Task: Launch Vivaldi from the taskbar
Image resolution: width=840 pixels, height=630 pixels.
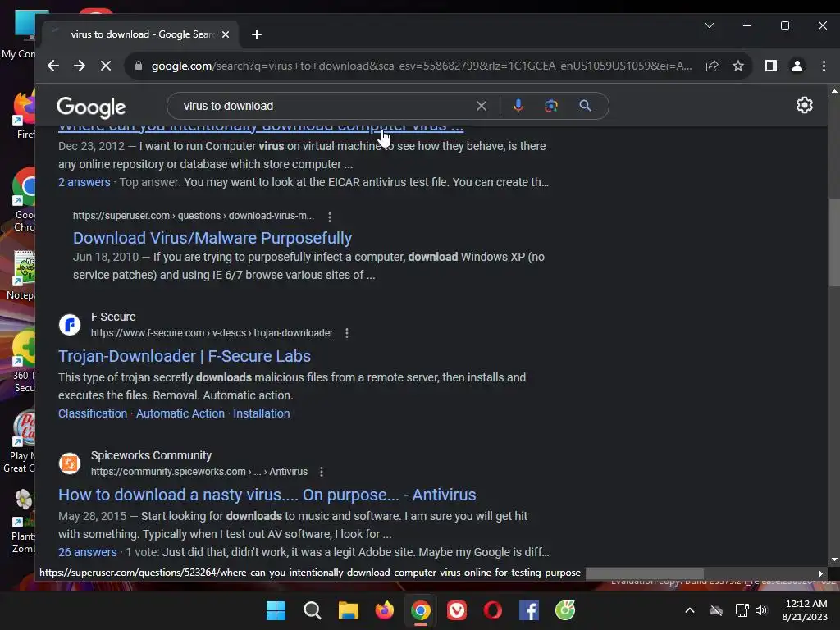Action: pos(457,610)
